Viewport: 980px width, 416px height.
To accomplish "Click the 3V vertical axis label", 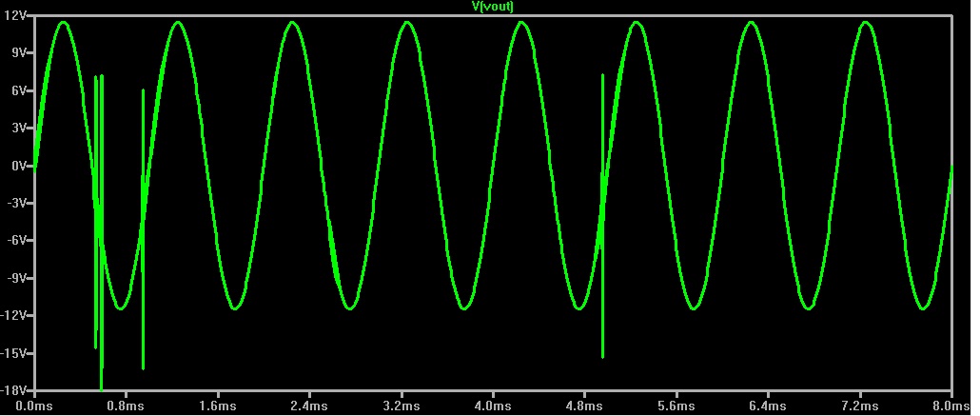I will point(19,129).
